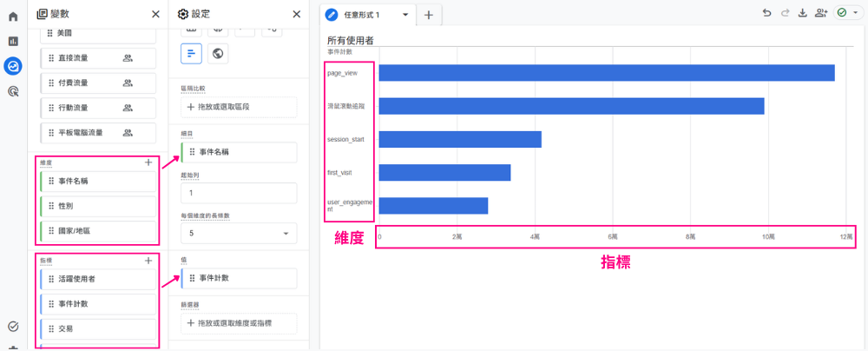Select the 平板電腦流量 segment
This screenshot has width=868, height=351.
(x=98, y=133)
